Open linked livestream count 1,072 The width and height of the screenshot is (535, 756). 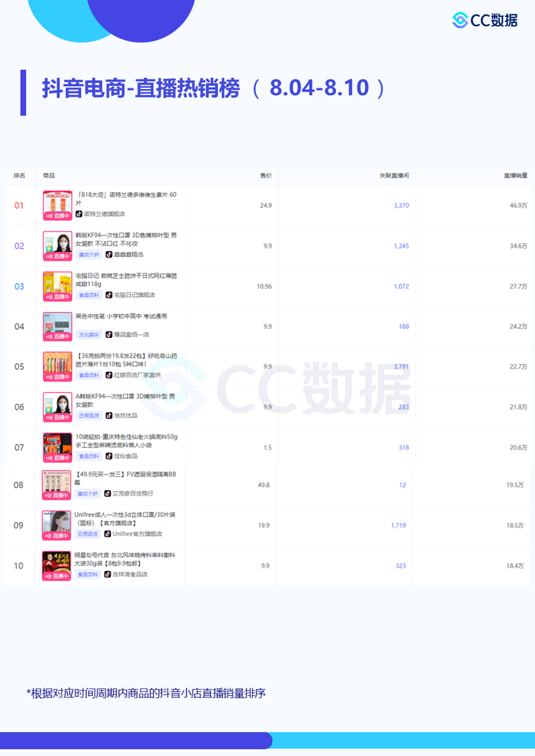(401, 287)
